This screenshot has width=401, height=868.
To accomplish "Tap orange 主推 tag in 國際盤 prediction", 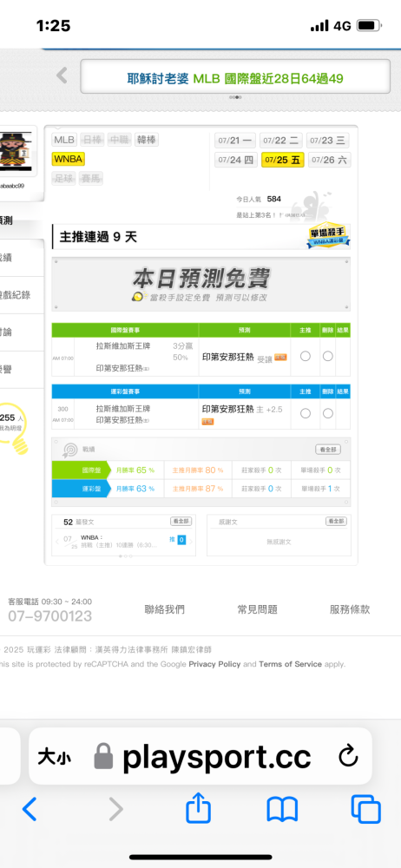I will click(281, 357).
